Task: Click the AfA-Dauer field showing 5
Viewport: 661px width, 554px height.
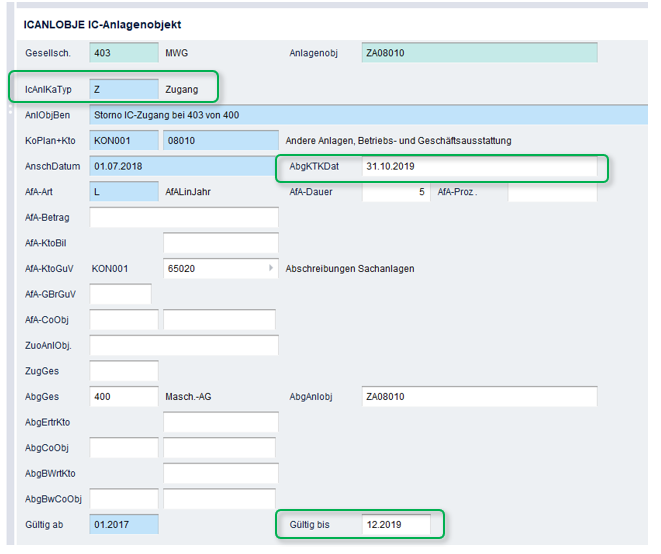Action: click(x=396, y=192)
